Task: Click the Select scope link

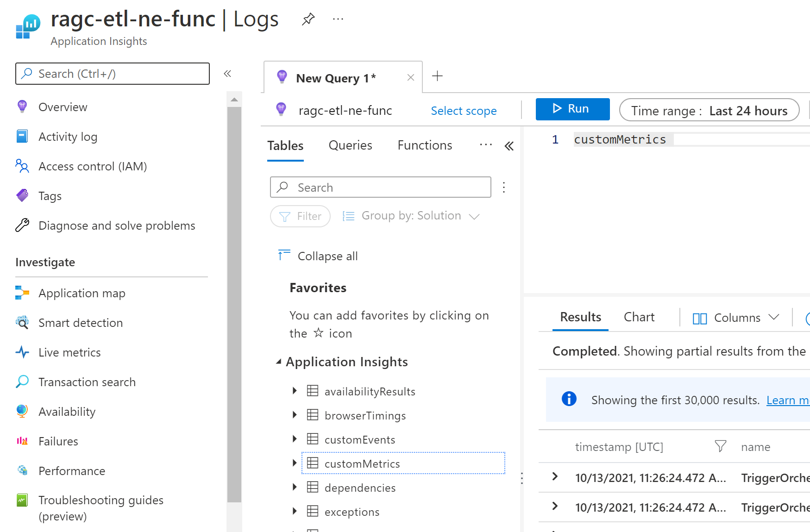Action: click(x=464, y=111)
